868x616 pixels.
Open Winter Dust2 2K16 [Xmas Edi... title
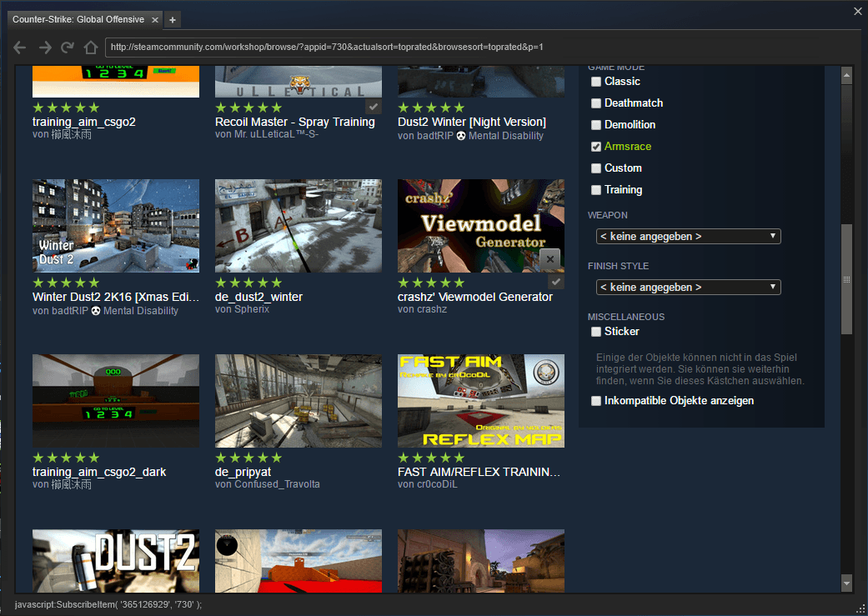116,298
